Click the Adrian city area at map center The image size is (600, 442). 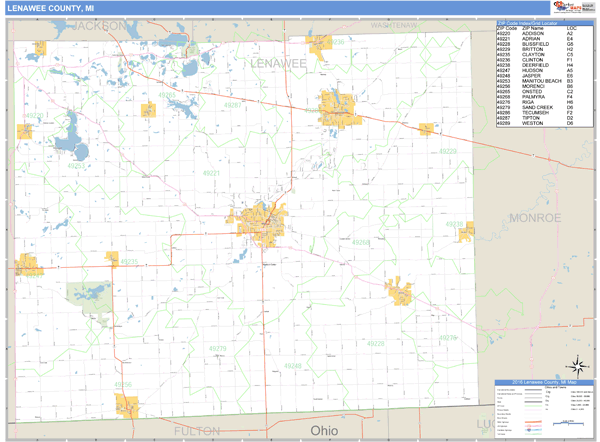260,220
